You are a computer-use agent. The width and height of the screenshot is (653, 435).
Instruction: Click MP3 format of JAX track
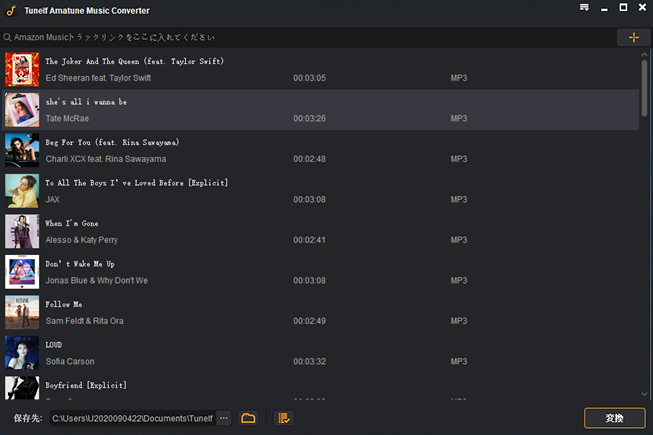click(x=459, y=199)
